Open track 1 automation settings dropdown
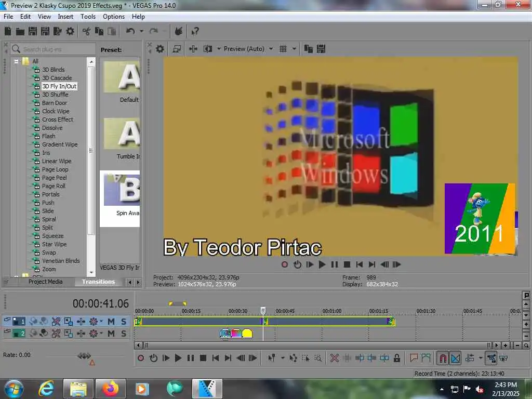 (101, 321)
